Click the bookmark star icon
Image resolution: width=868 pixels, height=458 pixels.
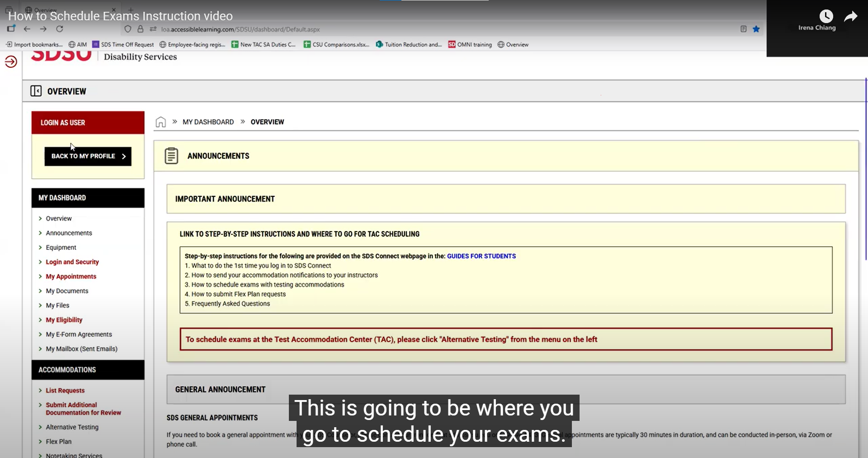point(756,29)
